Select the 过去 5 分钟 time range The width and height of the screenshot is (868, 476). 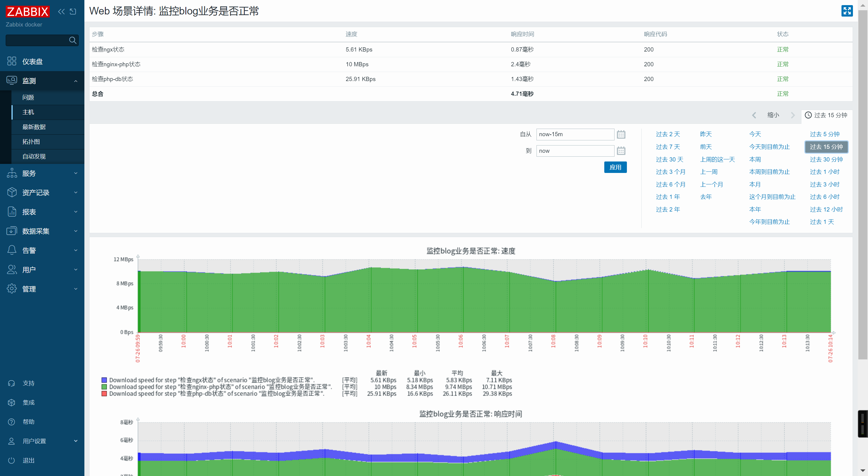pyautogui.click(x=825, y=134)
